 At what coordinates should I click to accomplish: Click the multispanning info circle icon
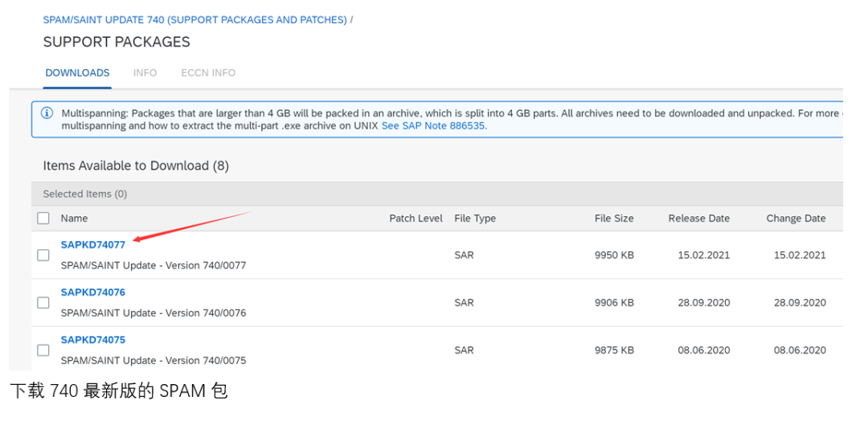[x=47, y=112]
